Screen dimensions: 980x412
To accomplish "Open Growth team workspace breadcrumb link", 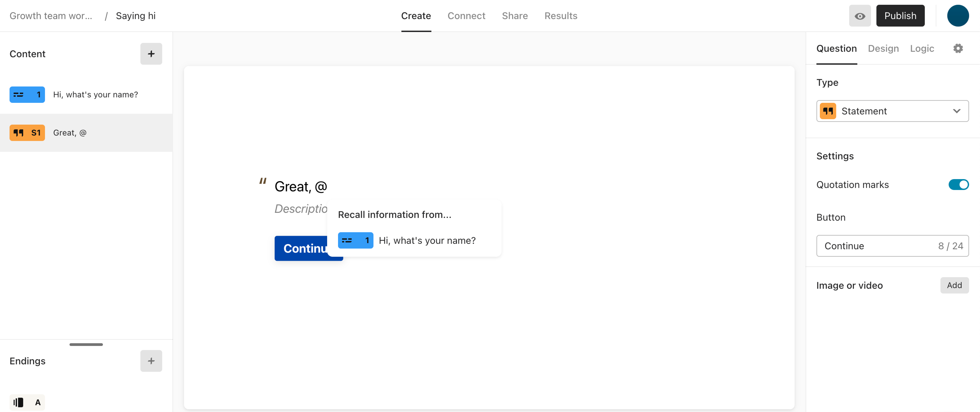I will (x=51, y=16).
